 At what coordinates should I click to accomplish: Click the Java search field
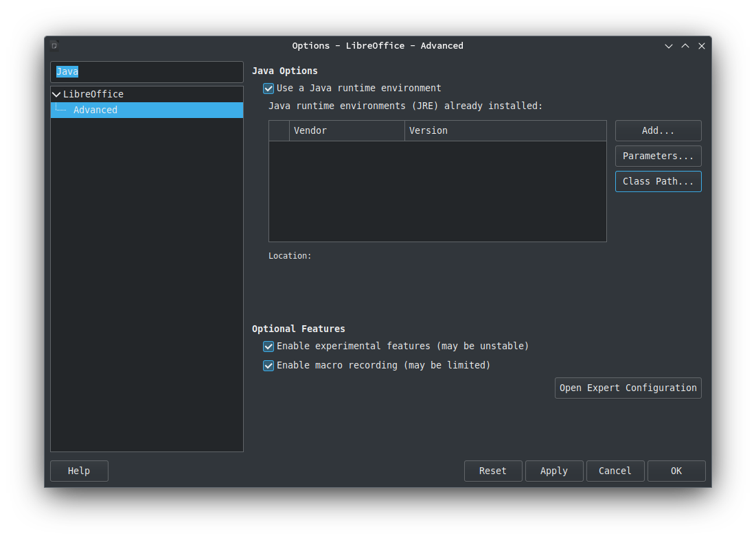tap(146, 72)
